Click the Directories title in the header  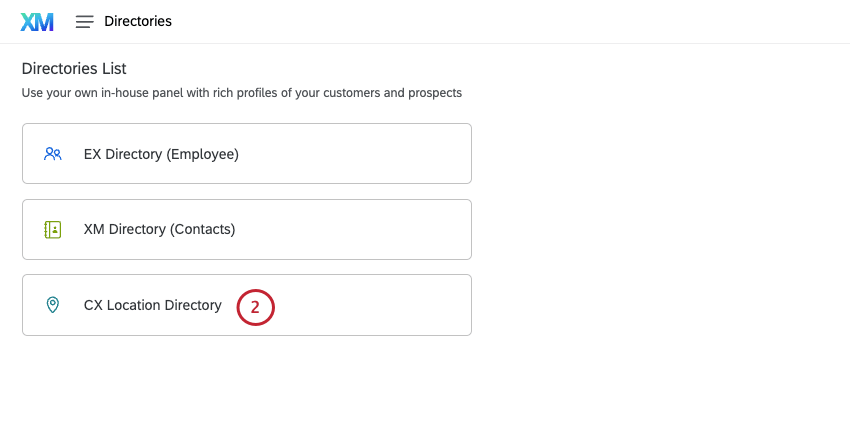[138, 21]
